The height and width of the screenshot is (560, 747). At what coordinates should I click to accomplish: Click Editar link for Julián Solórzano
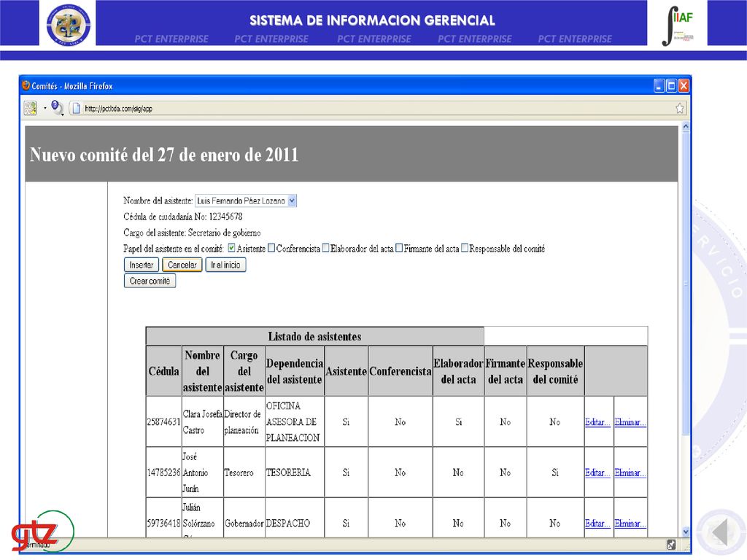point(597,524)
